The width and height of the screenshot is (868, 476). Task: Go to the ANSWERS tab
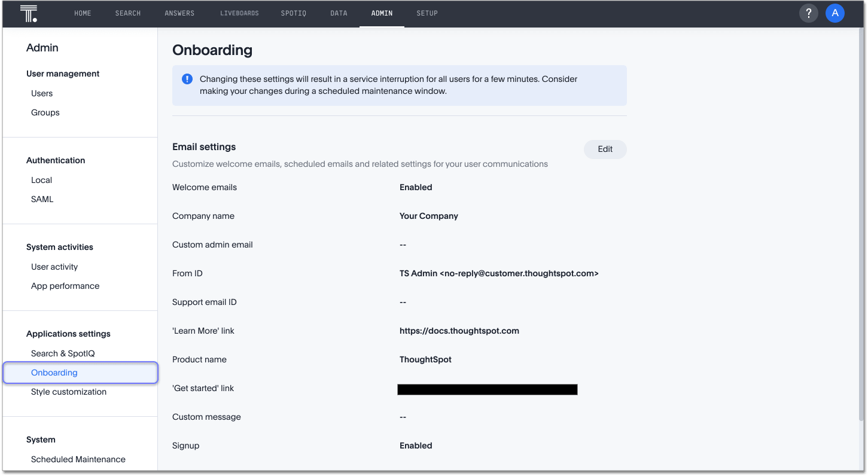coord(179,13)
